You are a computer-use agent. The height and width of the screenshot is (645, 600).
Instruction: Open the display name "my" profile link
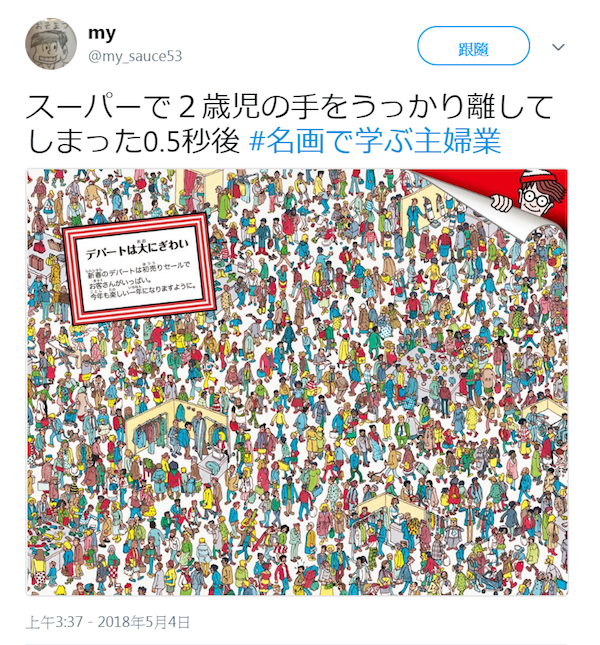(x=102, y=34)
